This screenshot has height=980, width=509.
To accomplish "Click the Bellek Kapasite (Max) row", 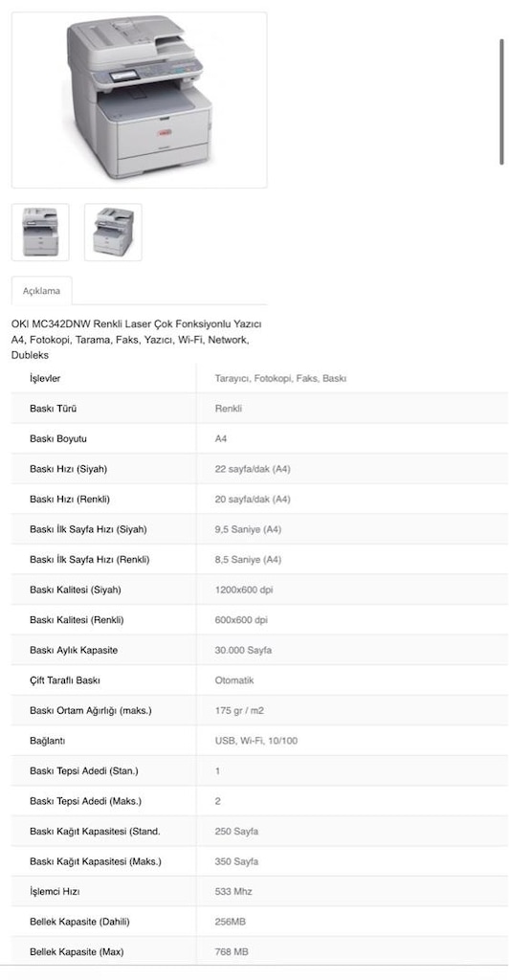I will 259,952.
